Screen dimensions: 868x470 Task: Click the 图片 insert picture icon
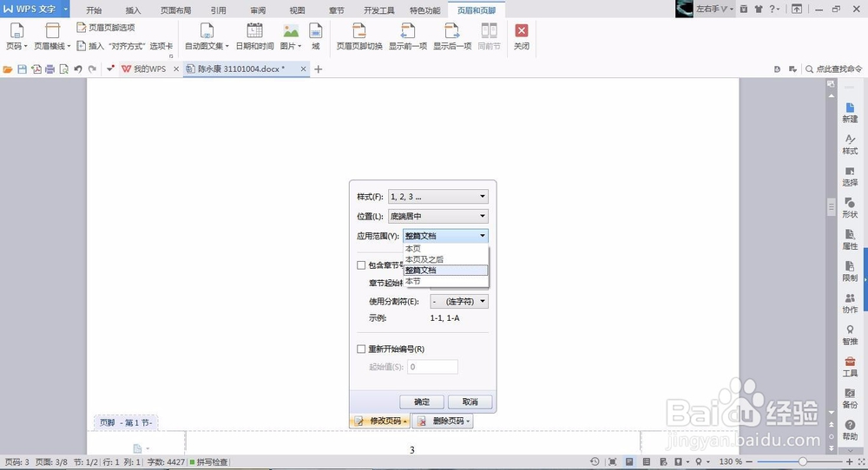click(x=290, y=31)
